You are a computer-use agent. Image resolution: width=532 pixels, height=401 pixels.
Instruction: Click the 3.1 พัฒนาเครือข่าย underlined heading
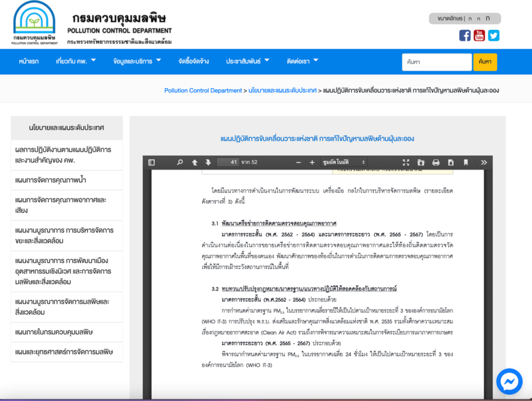click(x=279, y=224)
